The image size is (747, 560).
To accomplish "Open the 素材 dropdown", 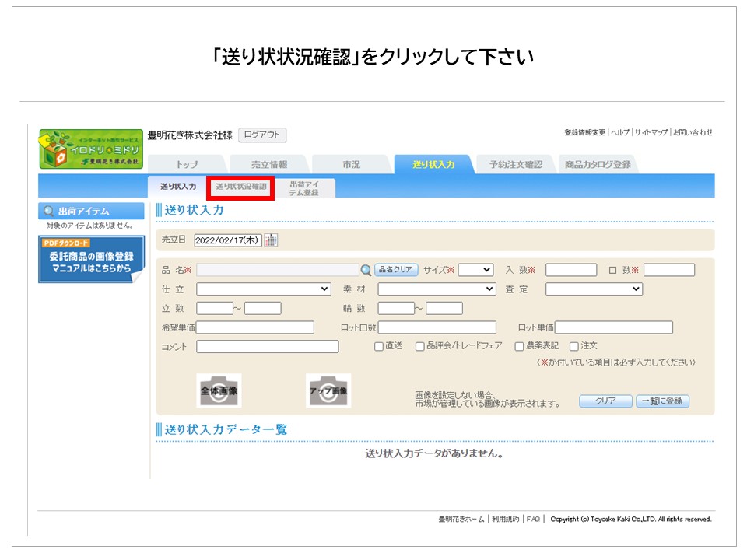I will click(x=437, y=289).
